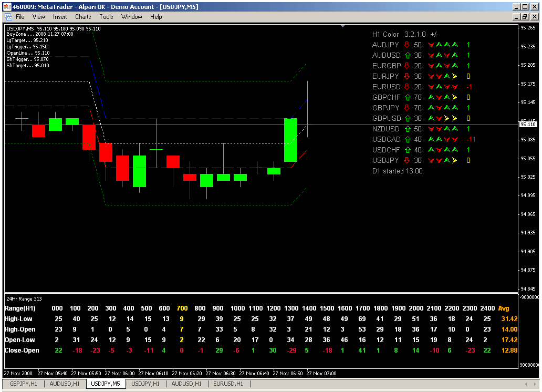Switch to the USDJPY,M5 chart tab
The height and width of the screenshot is (392, 542).
pos(106,384)
